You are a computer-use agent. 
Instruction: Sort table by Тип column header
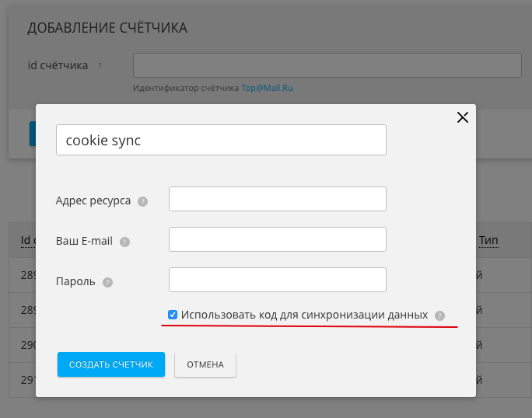pyautogui.click(x=488, y=240)
